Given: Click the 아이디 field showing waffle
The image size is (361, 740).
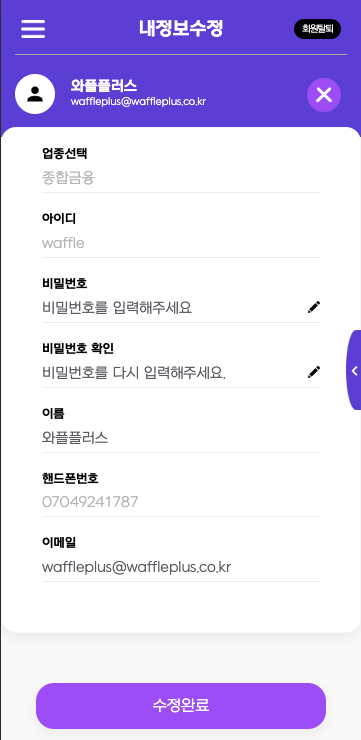Looking at the screenshot, I should (x=181, y=244).
